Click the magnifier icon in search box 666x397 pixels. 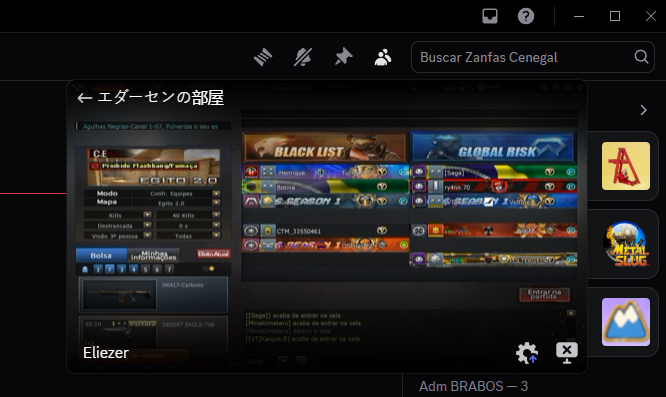tap(641, 57)
